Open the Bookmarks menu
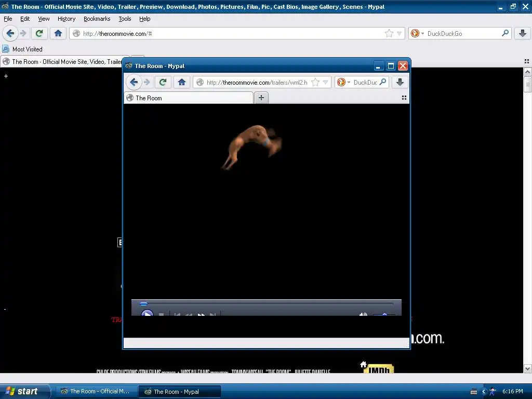The height and width of the screenshot is (399, 532). 97,19
